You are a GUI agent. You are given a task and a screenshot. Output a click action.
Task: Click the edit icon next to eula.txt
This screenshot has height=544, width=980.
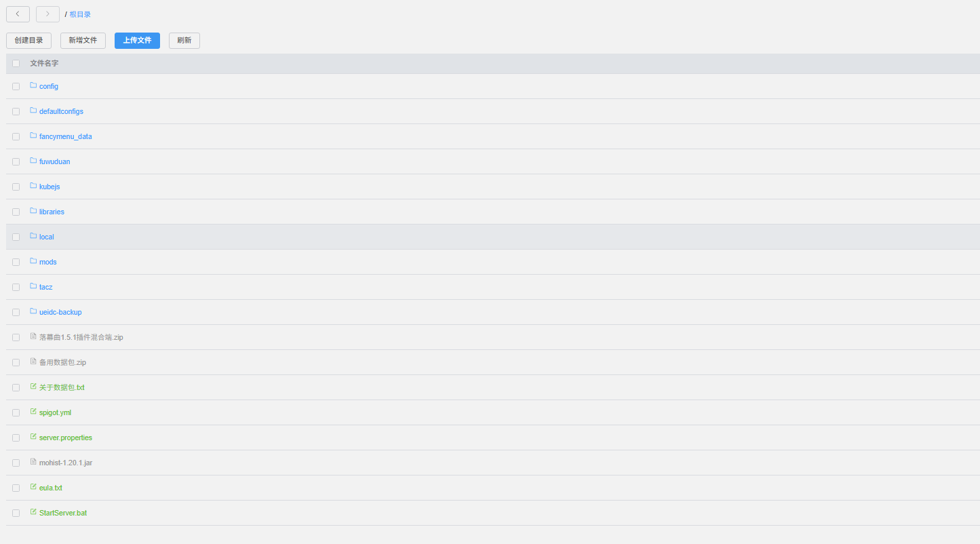coord(33,487)
